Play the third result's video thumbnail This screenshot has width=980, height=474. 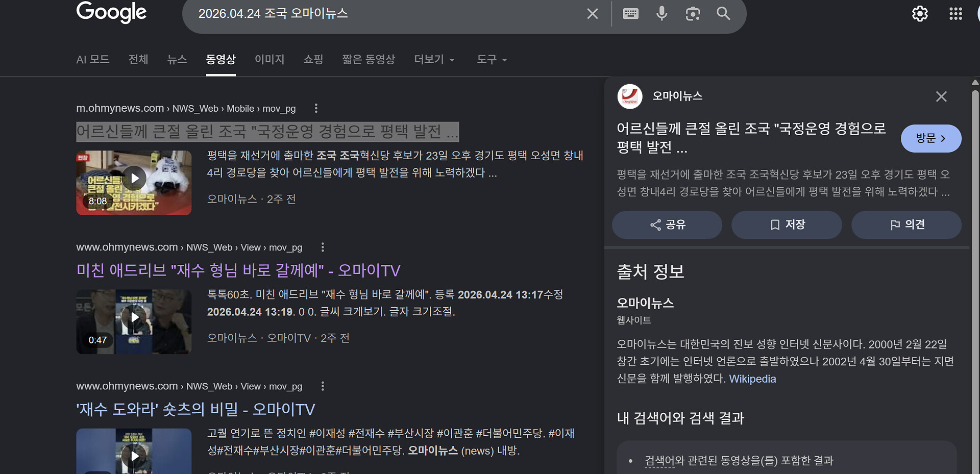134,452
